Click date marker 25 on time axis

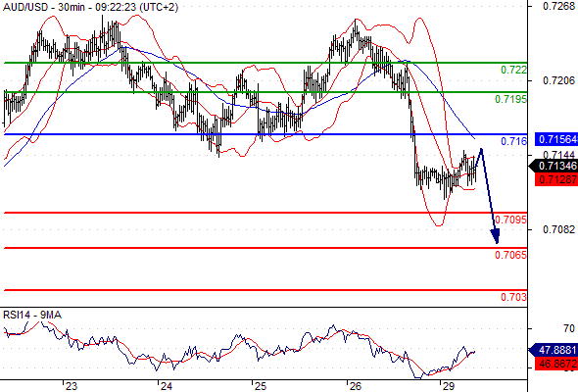[261, 386]
